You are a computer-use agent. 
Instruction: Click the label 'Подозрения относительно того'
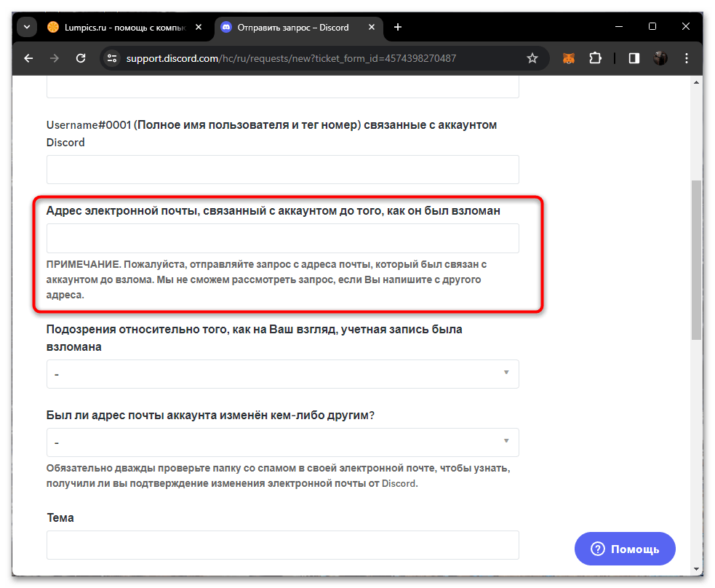coord(254,338)
